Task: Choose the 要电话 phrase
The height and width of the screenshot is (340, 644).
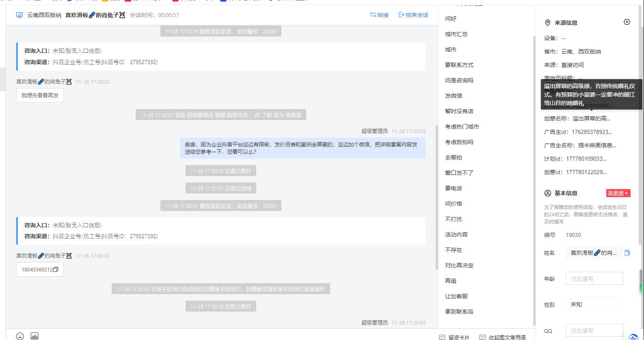Action: point(454,188)
